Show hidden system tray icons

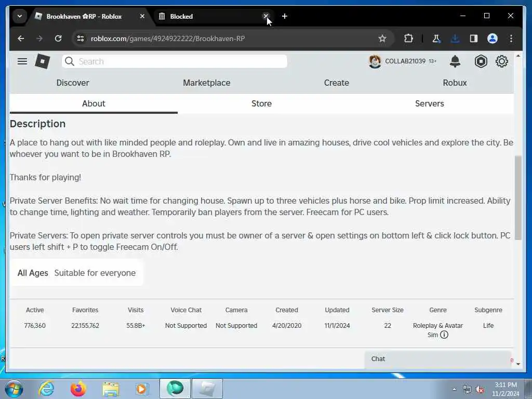454,390
